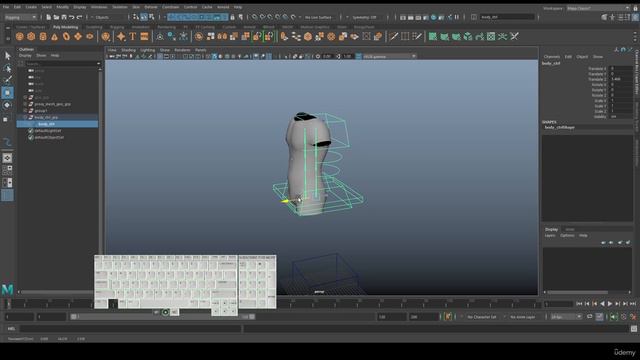Image resolution: width=640 pixels, height=360 pixels.
Task: Click the New Scene icon
Action: tap(49, 17)
